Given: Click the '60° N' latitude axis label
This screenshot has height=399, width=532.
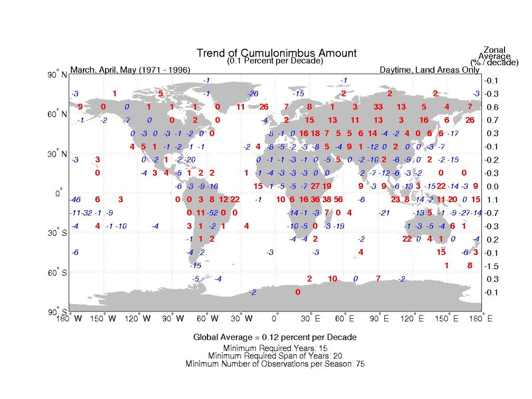Looking at the screenshot, I should [x=58, y=115].
